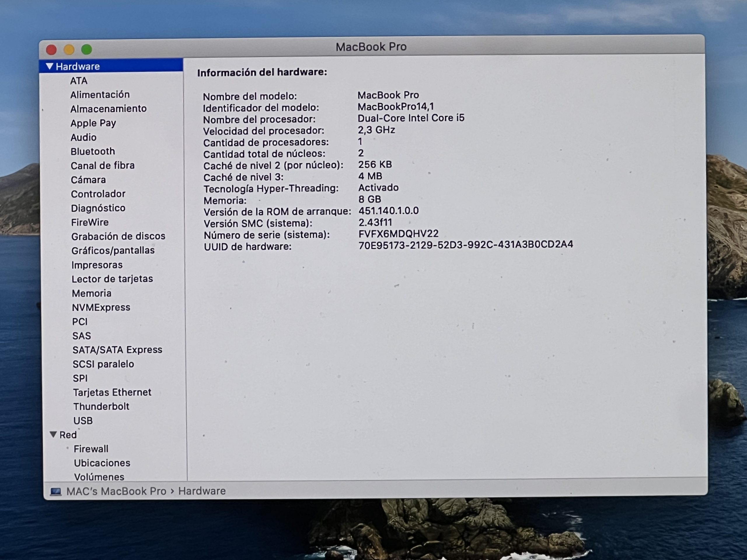Select USB in the hardware list

tap(83, 420)
